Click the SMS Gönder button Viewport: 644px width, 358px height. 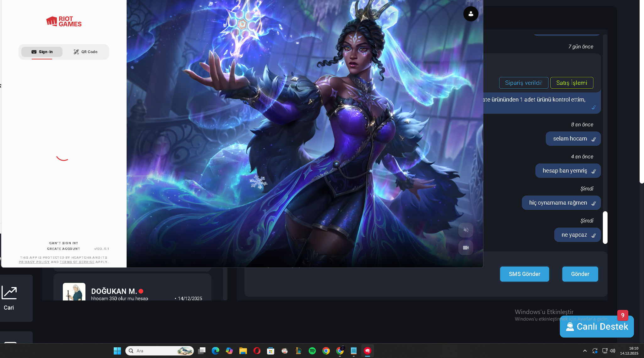[x=525, y=274]
